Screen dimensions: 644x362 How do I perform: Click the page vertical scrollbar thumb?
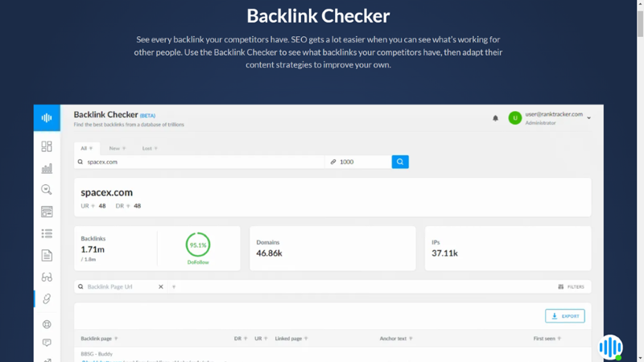click(x=640, y=24)
